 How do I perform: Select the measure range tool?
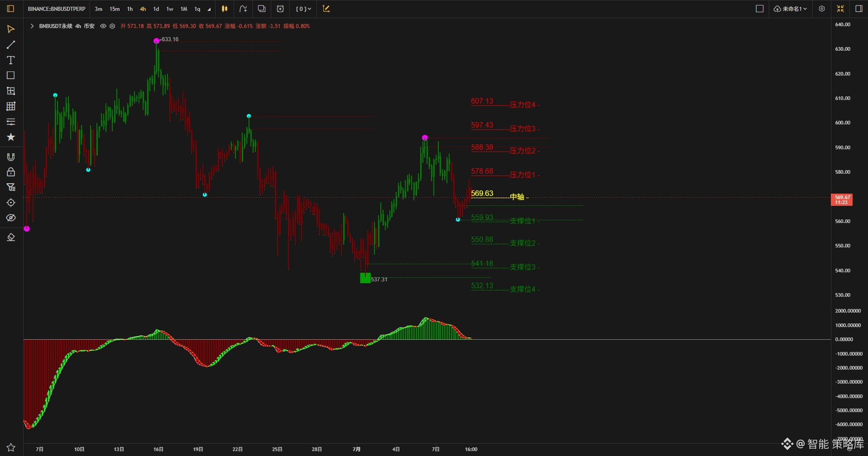[11, 91]
